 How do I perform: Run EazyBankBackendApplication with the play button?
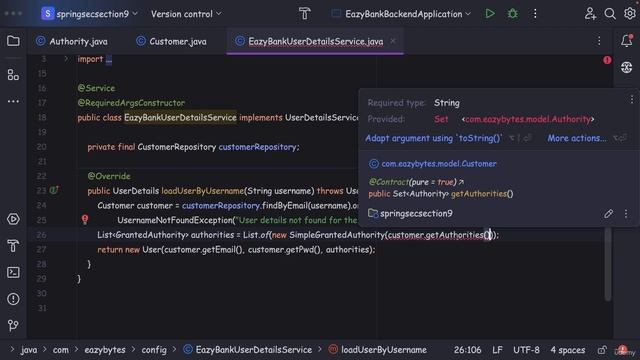[490, 14]
